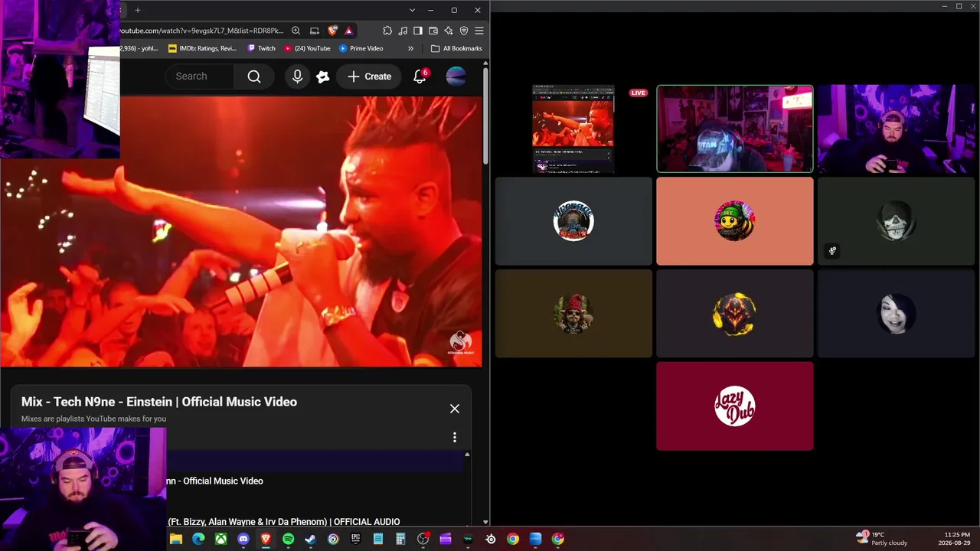Select the Lazy Dub avatar tile

735,406
